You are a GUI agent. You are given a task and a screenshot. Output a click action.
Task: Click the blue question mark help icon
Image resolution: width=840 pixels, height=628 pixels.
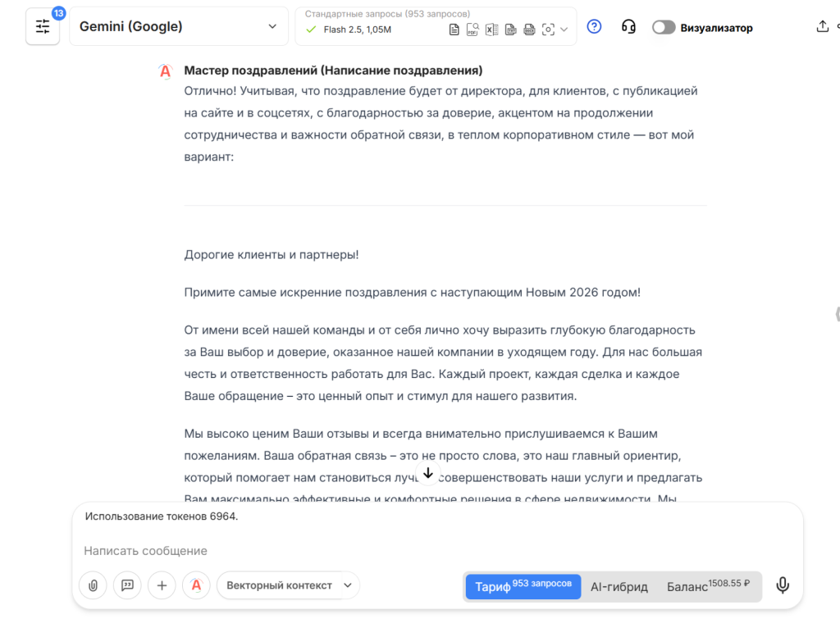[593, 26]
